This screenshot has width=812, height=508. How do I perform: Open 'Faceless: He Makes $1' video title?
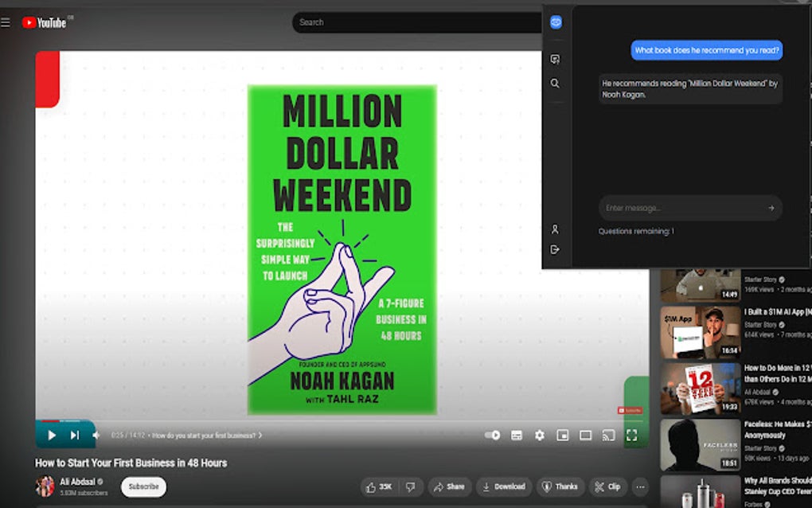coord(778,430)
